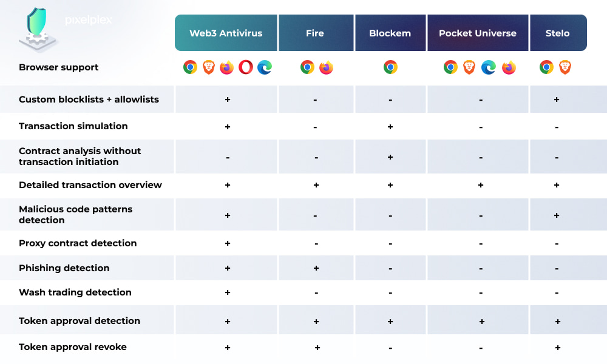This screenshot has height=364, width=607.
Task: Click the Wash trading detection label
Action: tap(75, 292)
